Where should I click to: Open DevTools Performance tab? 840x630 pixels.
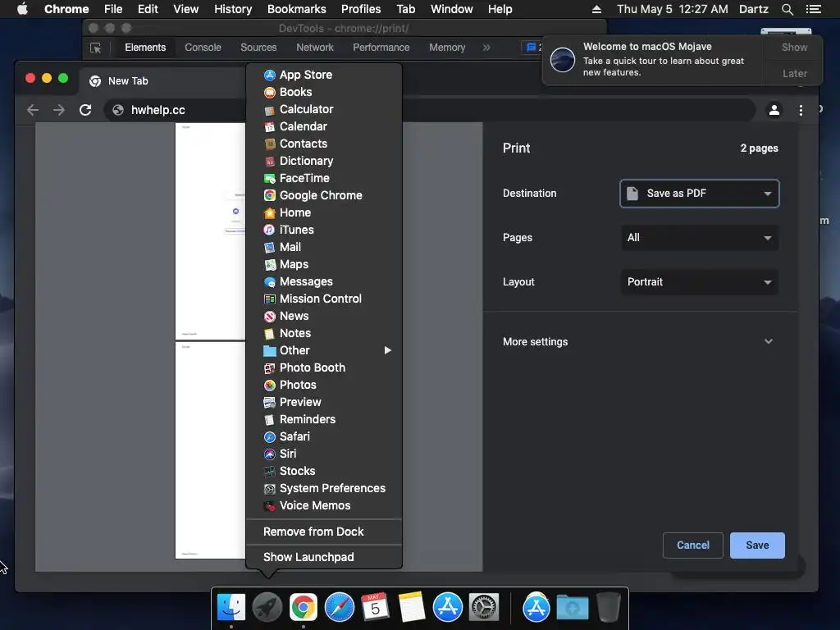click(381, 47)
